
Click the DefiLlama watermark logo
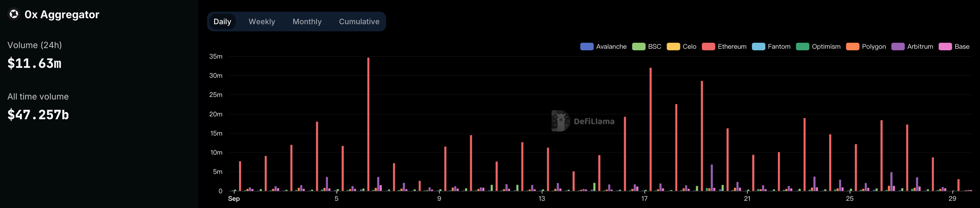click(560, 121)
